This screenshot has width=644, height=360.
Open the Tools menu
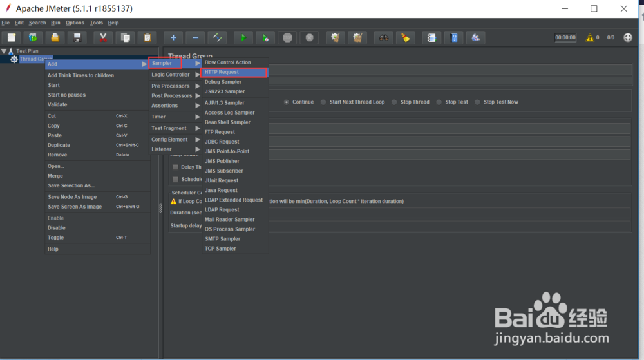tap(96, 23)
